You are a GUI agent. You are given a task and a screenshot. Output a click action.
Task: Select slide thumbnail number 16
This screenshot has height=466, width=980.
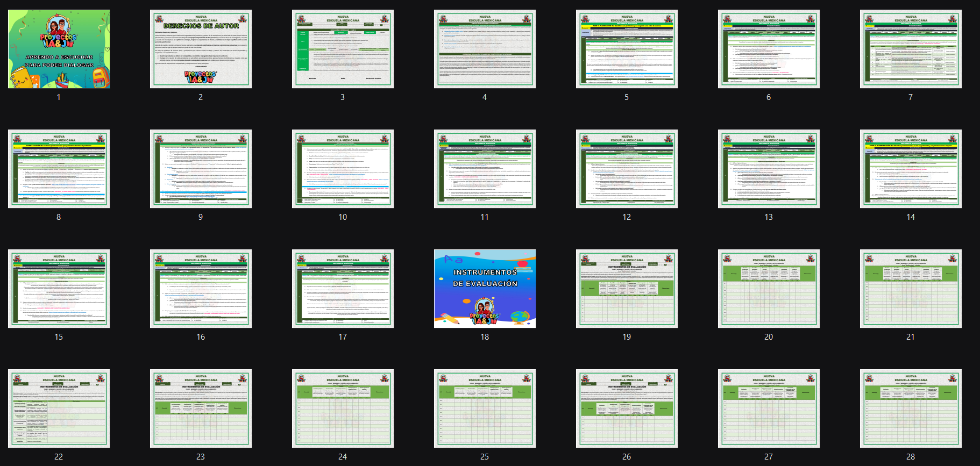pos(201,289)
